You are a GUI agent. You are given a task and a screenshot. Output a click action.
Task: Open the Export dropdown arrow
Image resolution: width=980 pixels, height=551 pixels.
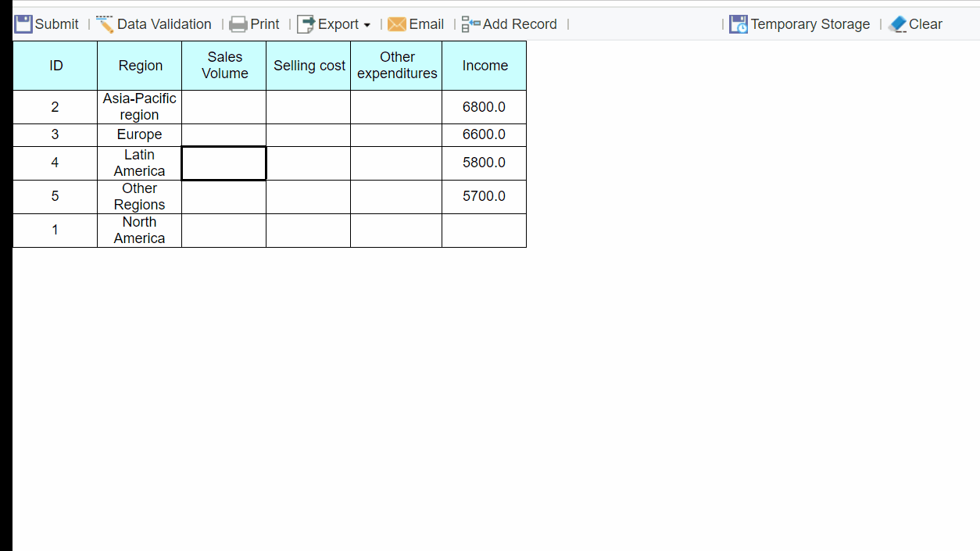coord(367,25)
